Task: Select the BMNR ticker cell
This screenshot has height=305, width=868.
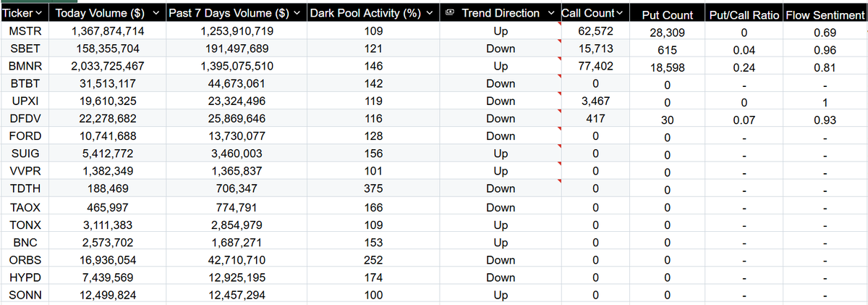Action: pyautogui.click(x=25, y=66)
